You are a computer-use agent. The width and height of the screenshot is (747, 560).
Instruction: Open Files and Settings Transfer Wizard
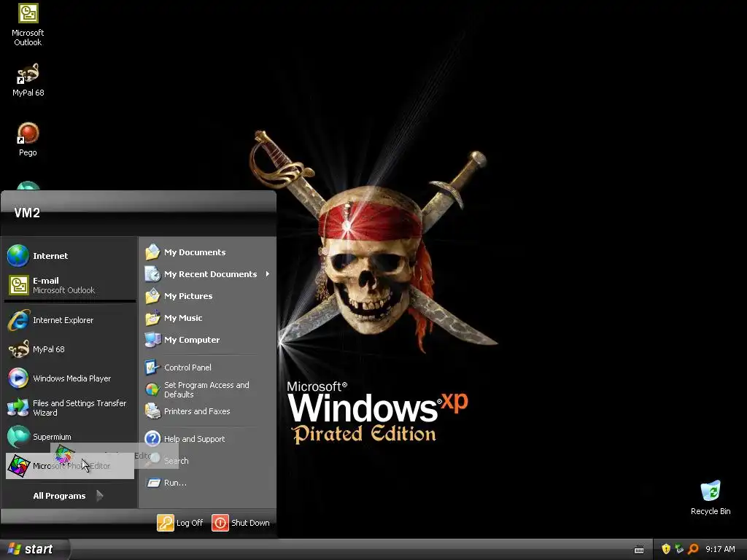69,408
